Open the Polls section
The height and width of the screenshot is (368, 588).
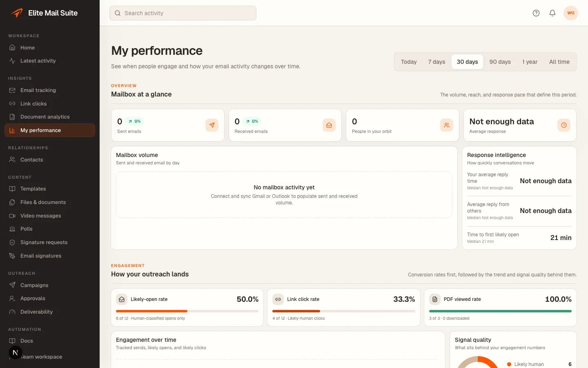[50, 229]
